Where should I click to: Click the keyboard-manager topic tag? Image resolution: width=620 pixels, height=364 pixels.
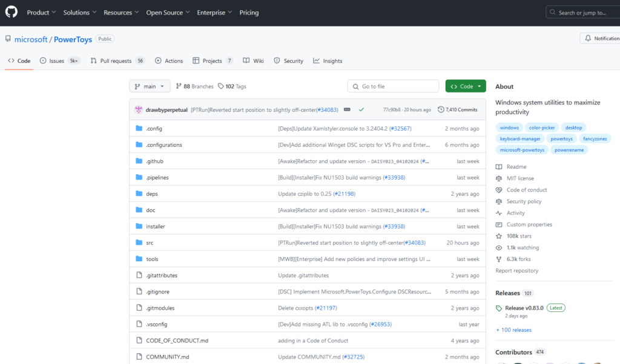pos(520,138)
